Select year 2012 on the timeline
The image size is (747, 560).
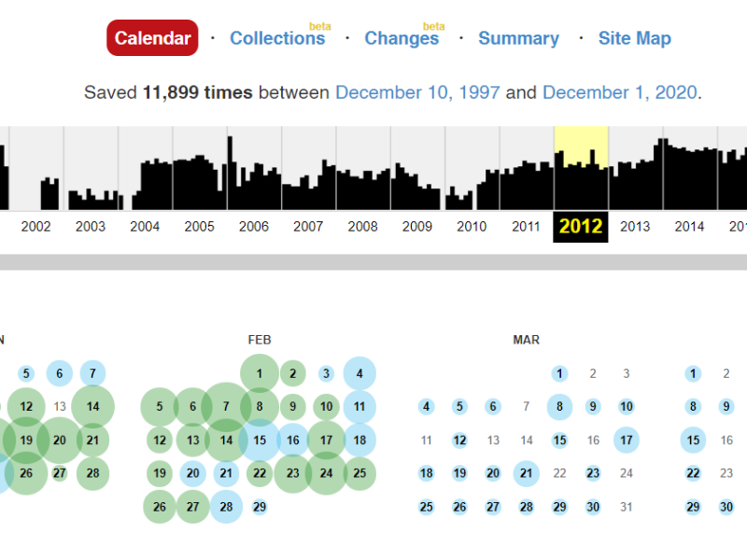[581, 227]
